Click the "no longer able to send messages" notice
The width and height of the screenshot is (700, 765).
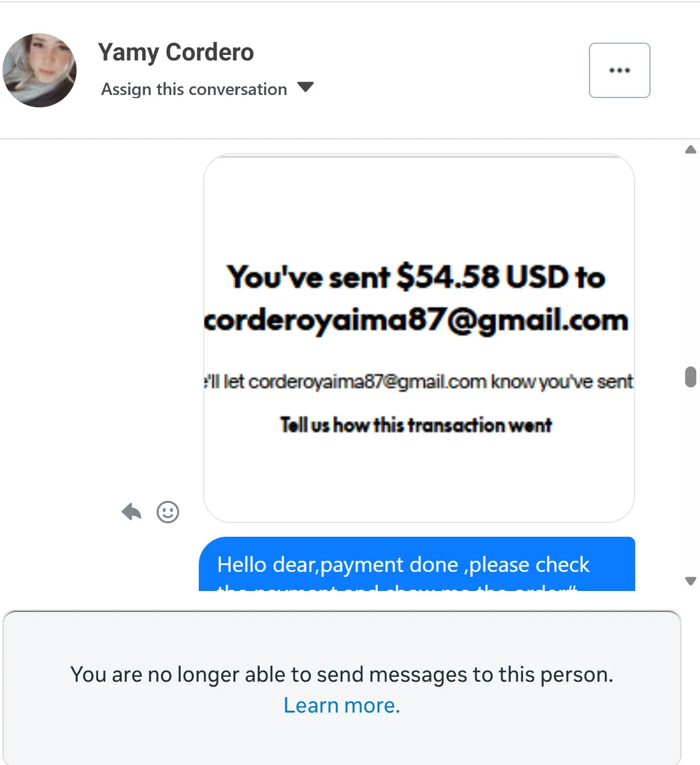[x=341, y=674]
